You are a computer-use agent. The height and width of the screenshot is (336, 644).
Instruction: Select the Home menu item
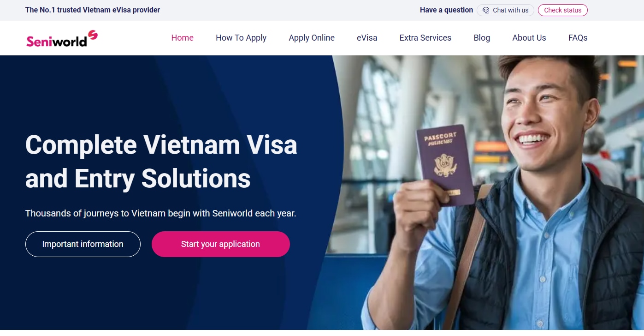[183, 38]
